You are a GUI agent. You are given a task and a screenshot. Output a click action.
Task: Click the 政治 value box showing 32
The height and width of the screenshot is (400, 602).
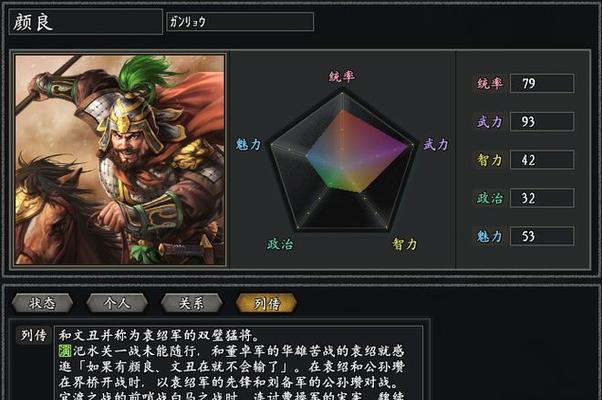(542, 198)
